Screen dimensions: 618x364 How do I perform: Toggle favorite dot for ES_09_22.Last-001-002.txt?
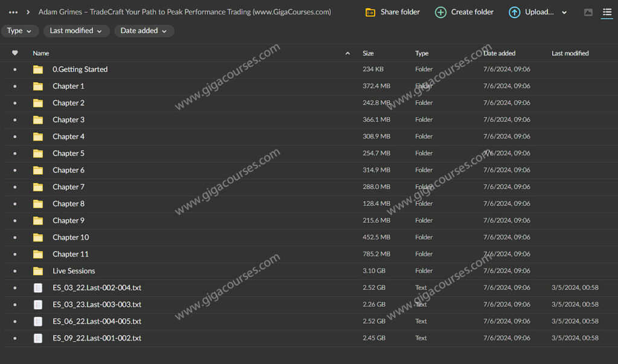[x=15, y=339]
